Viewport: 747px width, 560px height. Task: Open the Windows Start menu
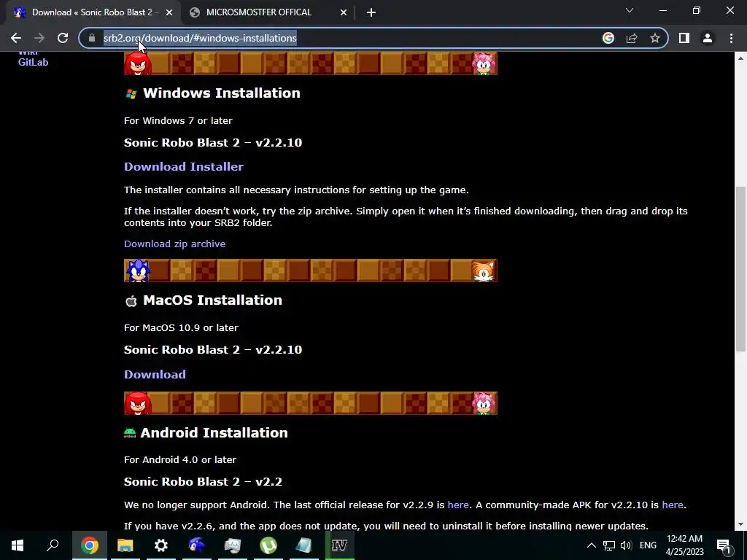18,545
